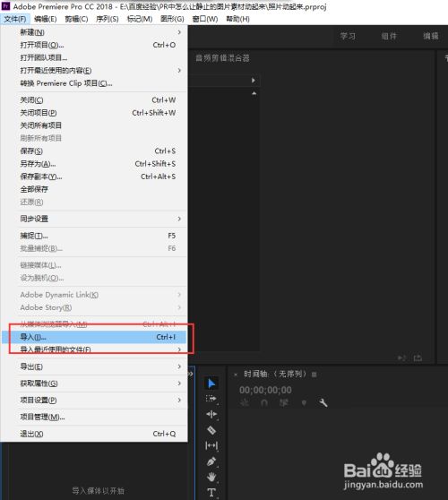Click the play-style icon below audio mixer

[x=401, y=358]
